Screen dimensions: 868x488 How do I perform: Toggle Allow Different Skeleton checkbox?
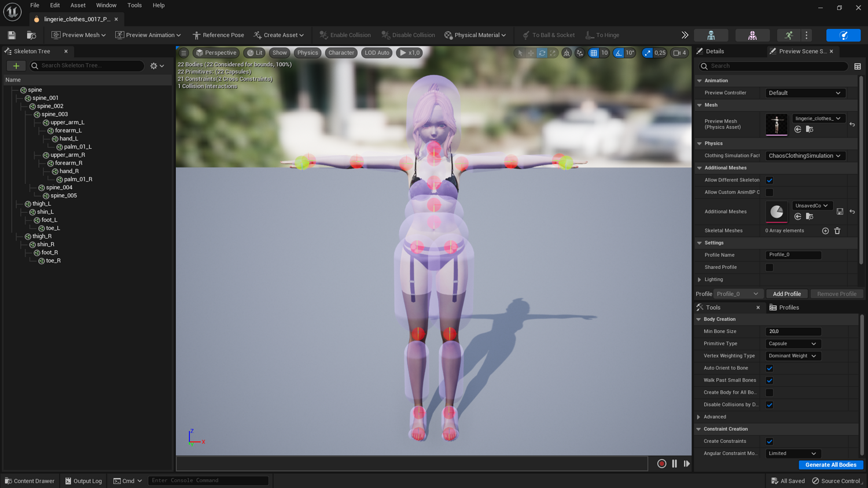coord(770,180)
